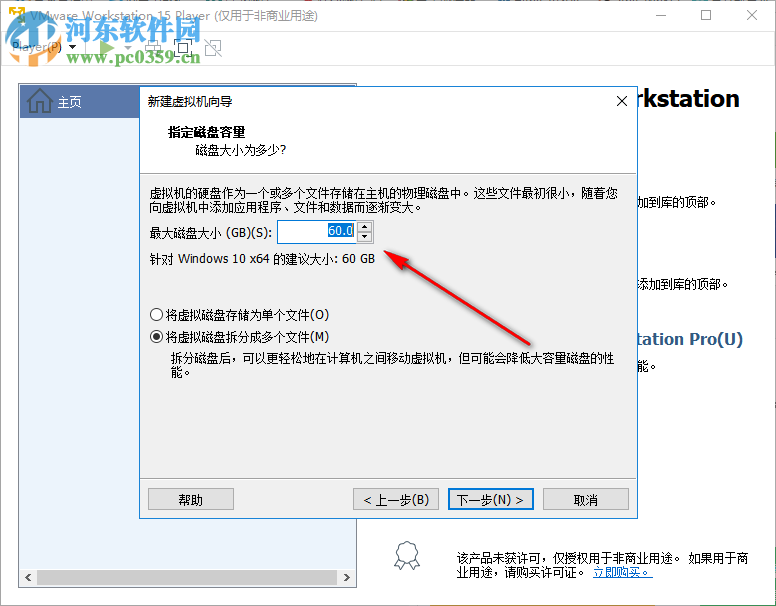Maximize the VMware Player window
The width and height of the screenshot is (776, 606).
706,15
